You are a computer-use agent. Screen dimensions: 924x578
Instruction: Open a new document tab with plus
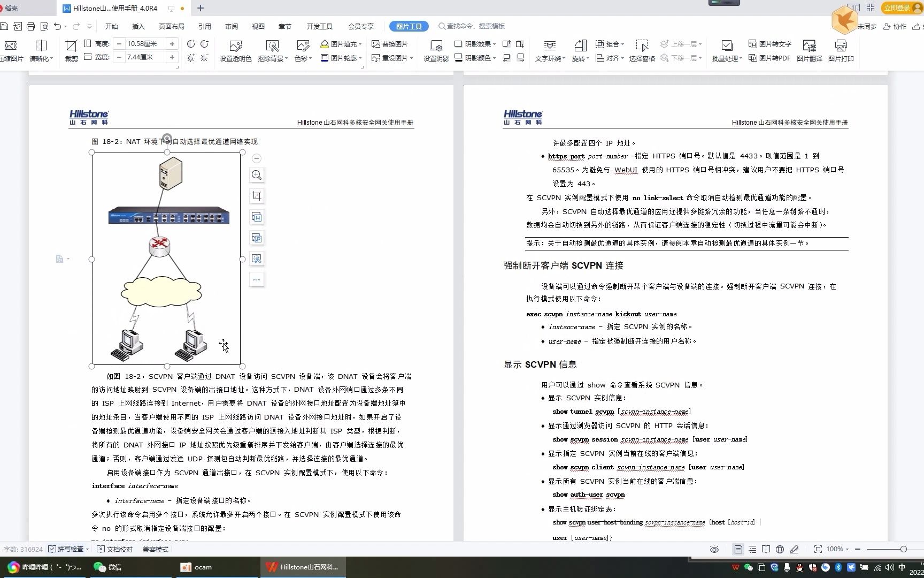(201, 8)
